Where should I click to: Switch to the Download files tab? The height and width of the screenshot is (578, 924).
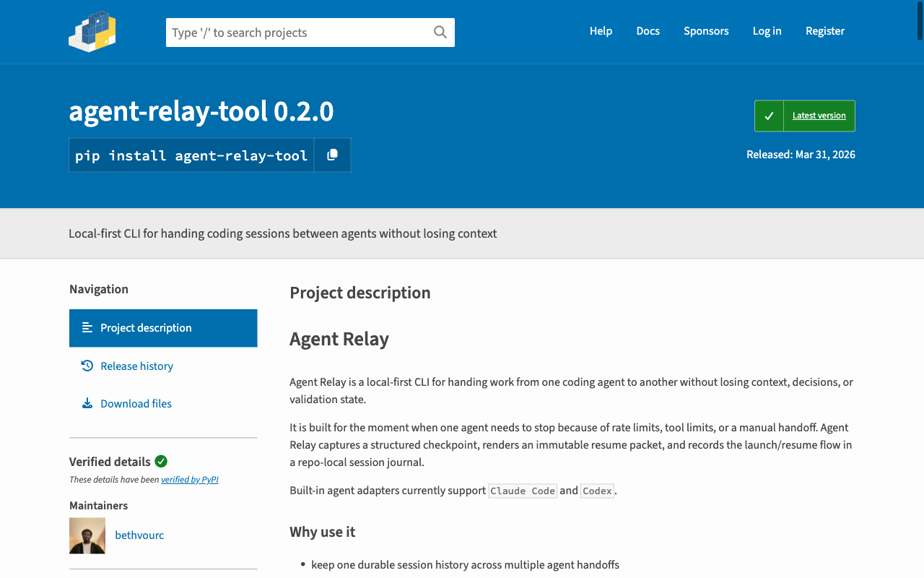(x=136, y=404)
